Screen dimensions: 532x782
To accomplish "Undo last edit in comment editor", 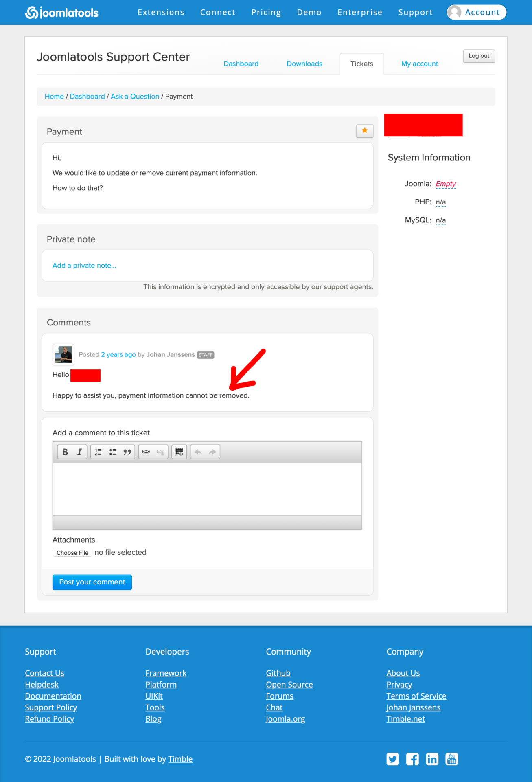I will coord(198,452).
